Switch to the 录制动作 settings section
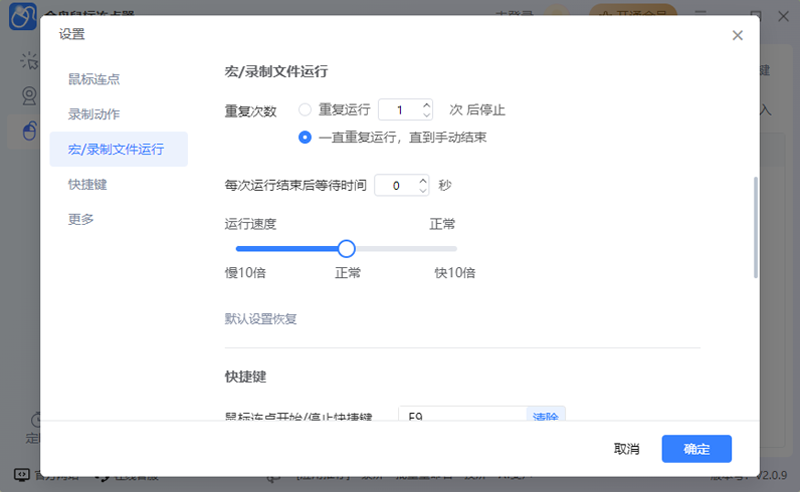Viewport: 800px width, 492px height. tap(94, 114)
